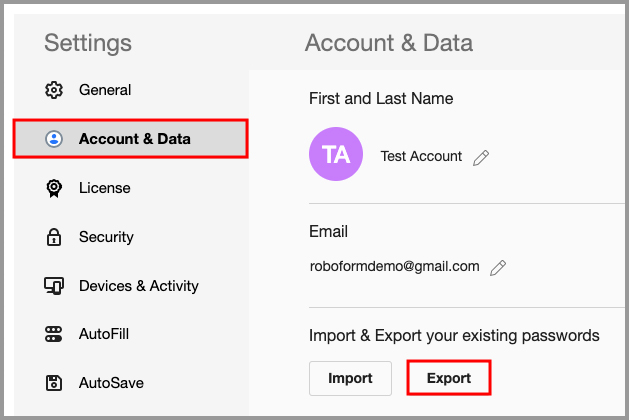This screenshot has height=420, width=629.
Task: Click the gear icon beside General
Action: [x=55, y=91]
